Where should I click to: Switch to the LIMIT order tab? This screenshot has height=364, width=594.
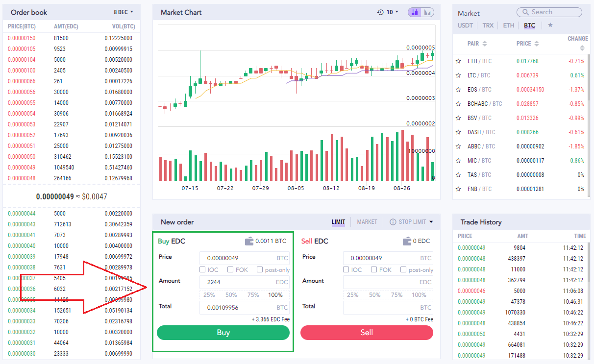point(339,222)
